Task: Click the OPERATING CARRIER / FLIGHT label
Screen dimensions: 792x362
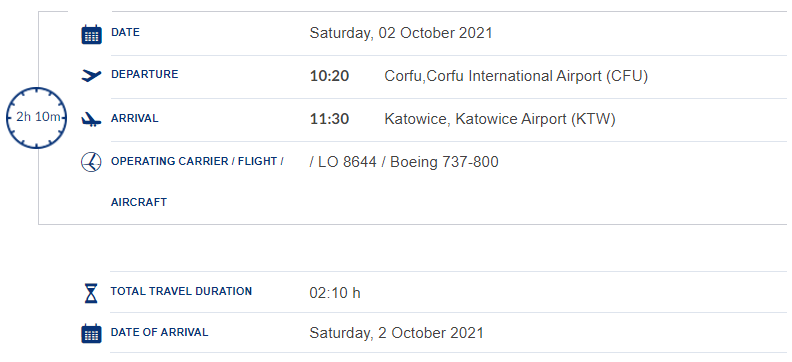Action: pyautogui.click(x=197, y=162)
